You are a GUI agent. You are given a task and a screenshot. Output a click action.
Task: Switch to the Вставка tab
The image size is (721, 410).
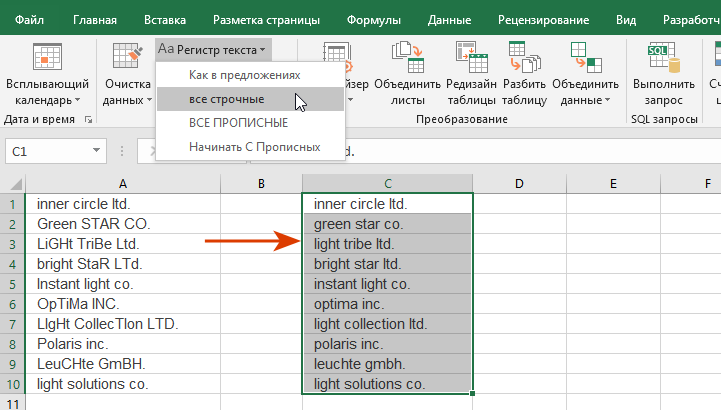165,20
